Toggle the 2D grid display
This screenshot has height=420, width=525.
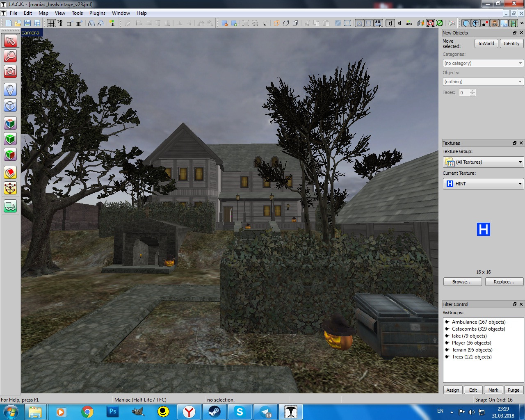(x=51, y=23)
